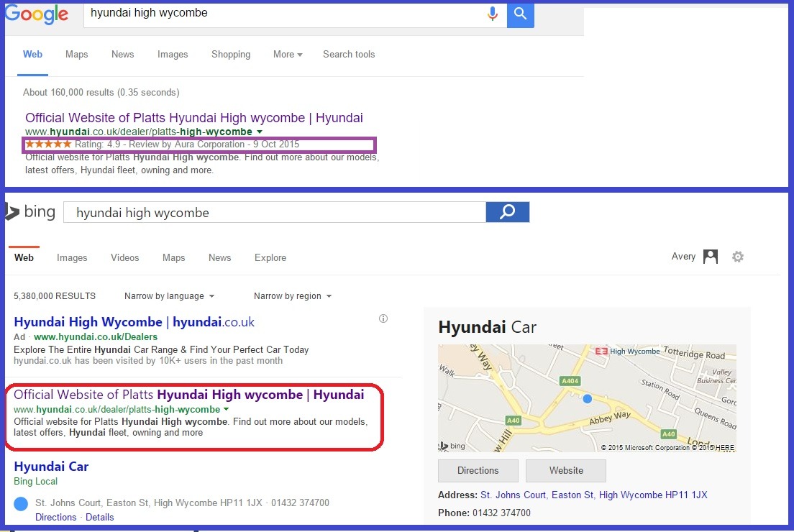Open the green URL dropdown arrow on Google result

coord(257,132)
